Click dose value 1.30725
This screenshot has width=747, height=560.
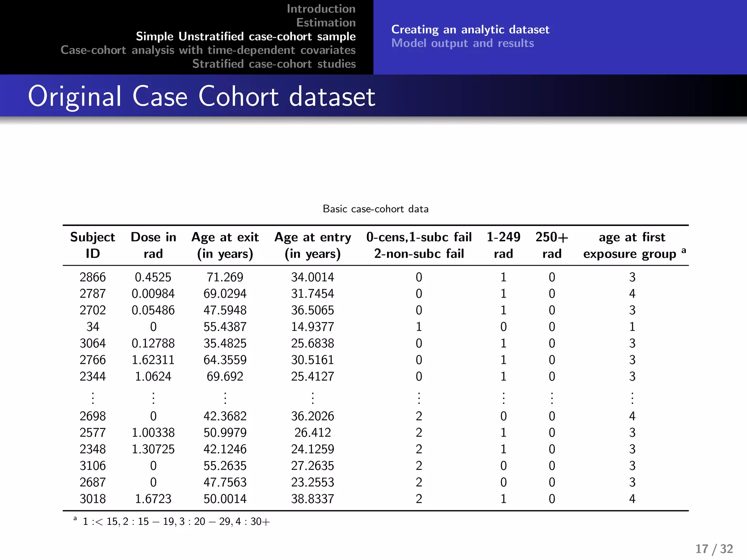153,449
